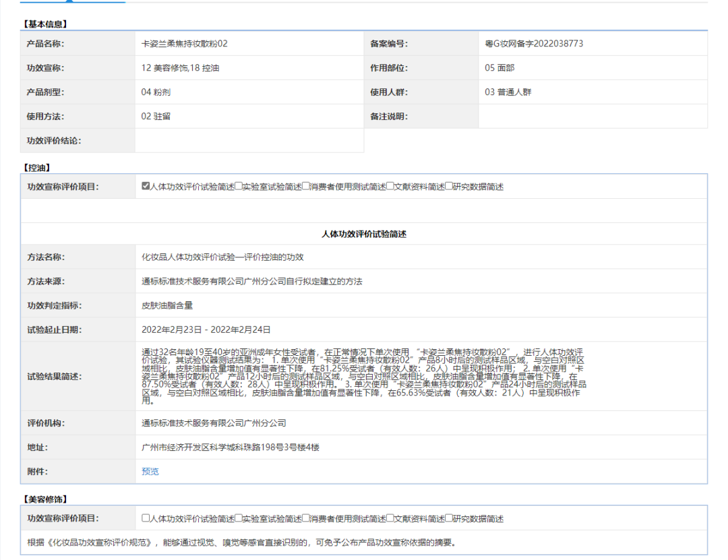The image size is (728, 560).
Task: Select 研究数据简述 in the 美容修饰 section
Action: [449, 518]
